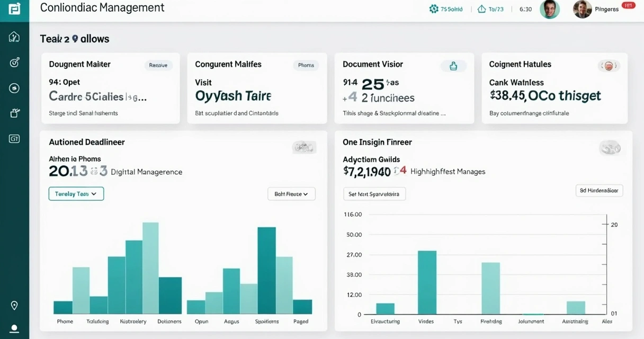Click the pin icon in the Teak allows heading
Viewport: 644px width, 339px height.
pyautogui.click(x=75, y=39)
